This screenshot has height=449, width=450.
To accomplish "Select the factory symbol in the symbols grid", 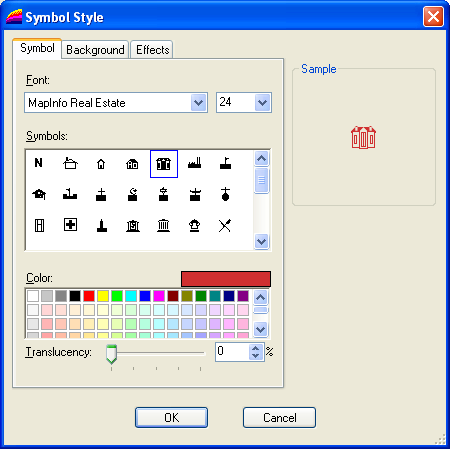I will click(194, 163).
